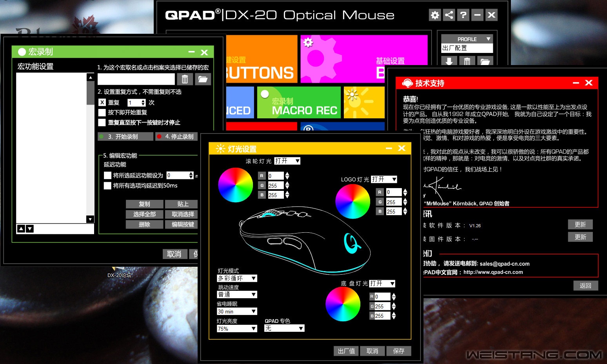Cancel the macro recording window
This screenshot has width=607, height=364.
pyautogui.click(x=174, y=254)
